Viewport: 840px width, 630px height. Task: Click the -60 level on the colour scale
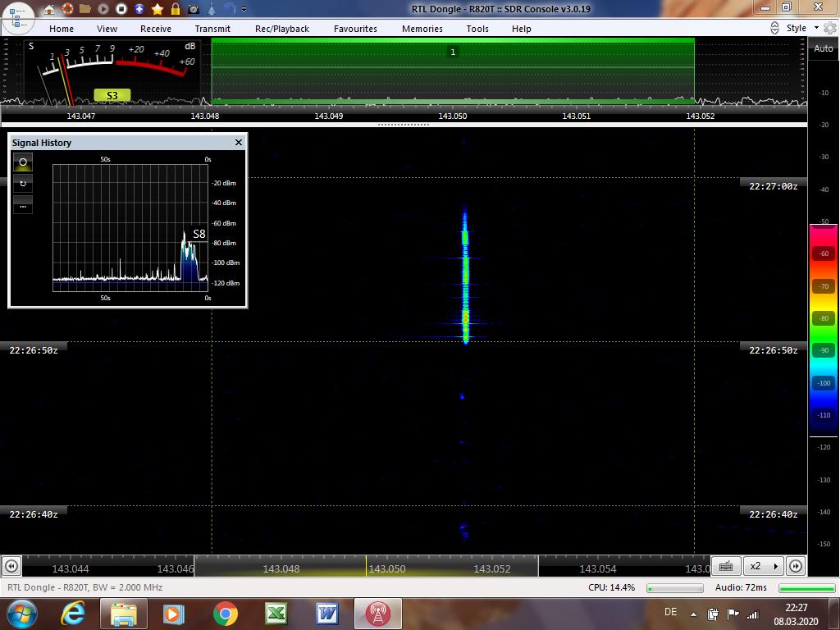click(824, 253)
